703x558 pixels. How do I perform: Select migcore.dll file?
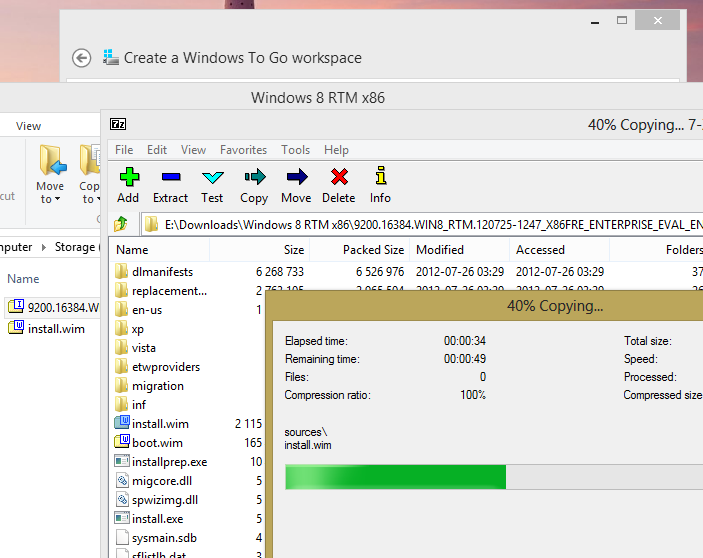click(x=162, y=481)
